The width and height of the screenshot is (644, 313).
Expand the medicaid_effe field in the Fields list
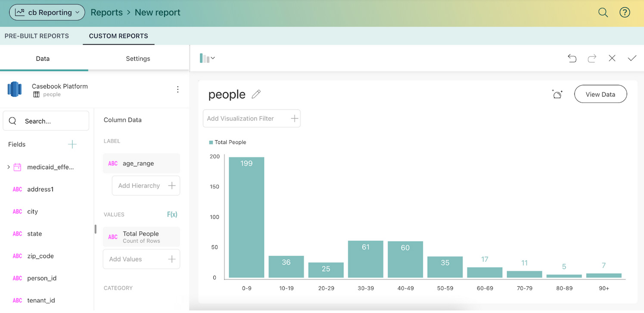pyautogui.click(x=8, y=167)
